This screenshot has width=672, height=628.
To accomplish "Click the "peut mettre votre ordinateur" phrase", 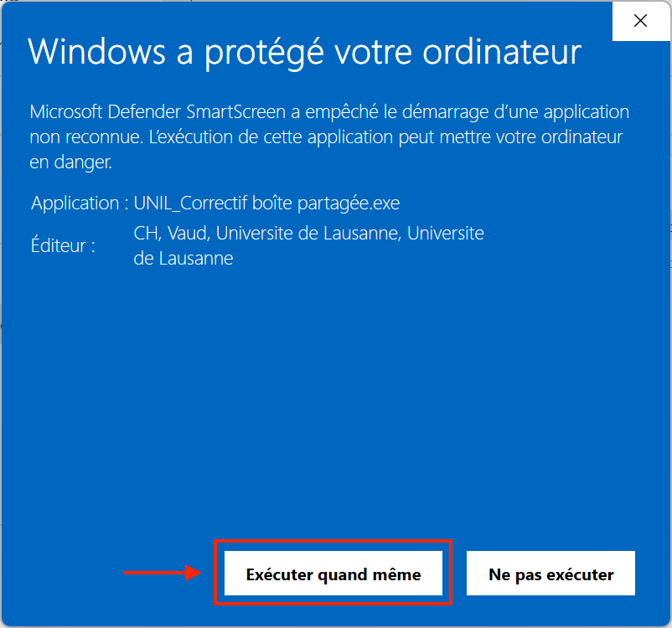I will coord(511,137).
